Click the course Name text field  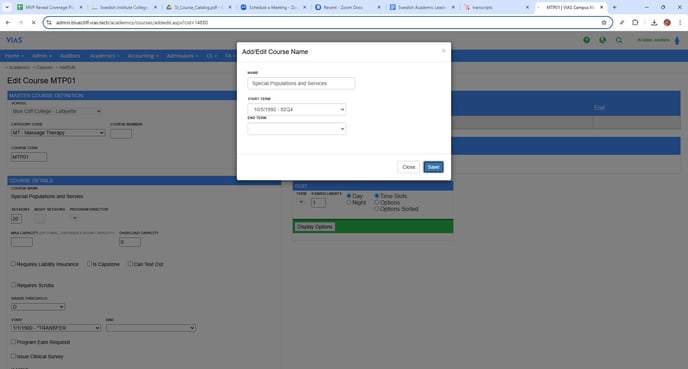click(x=301, y=83)
